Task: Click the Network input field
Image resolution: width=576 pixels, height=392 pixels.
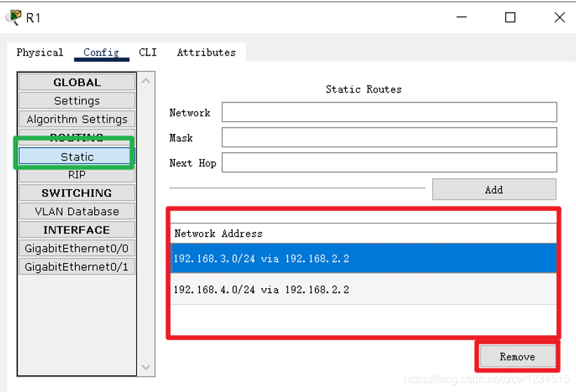Action: 389,112
